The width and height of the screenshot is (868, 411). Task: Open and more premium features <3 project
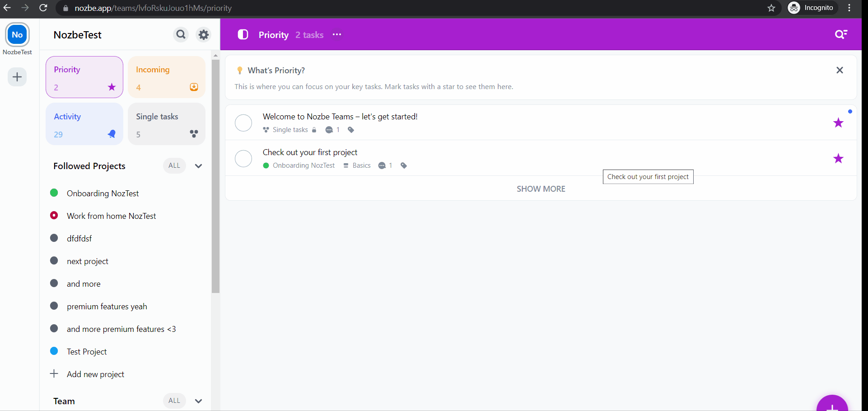pos(121,329)
